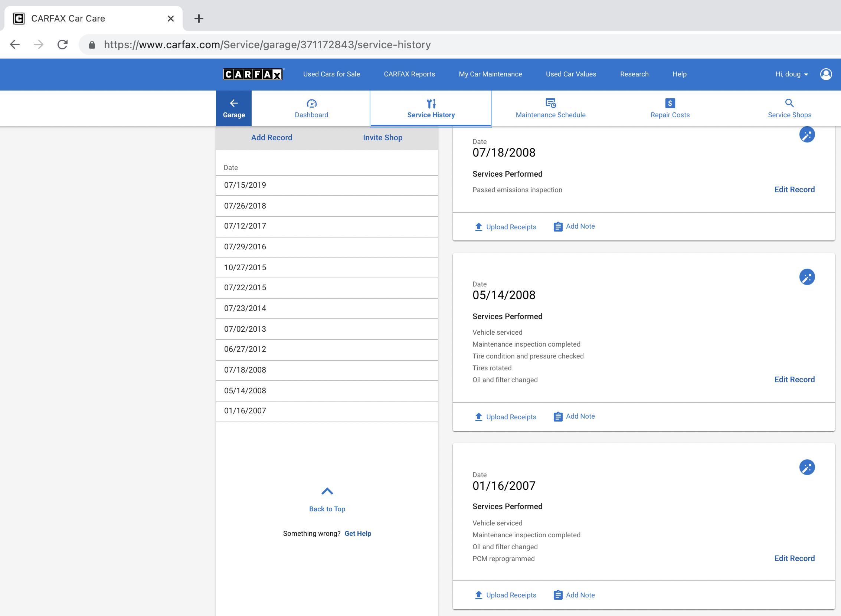Edit Record for 05/14/2008 service

(x=794, y=380)
